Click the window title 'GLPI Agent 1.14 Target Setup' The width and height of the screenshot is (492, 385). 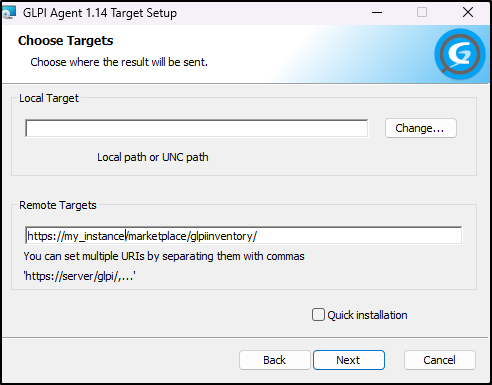coord(100,13)
